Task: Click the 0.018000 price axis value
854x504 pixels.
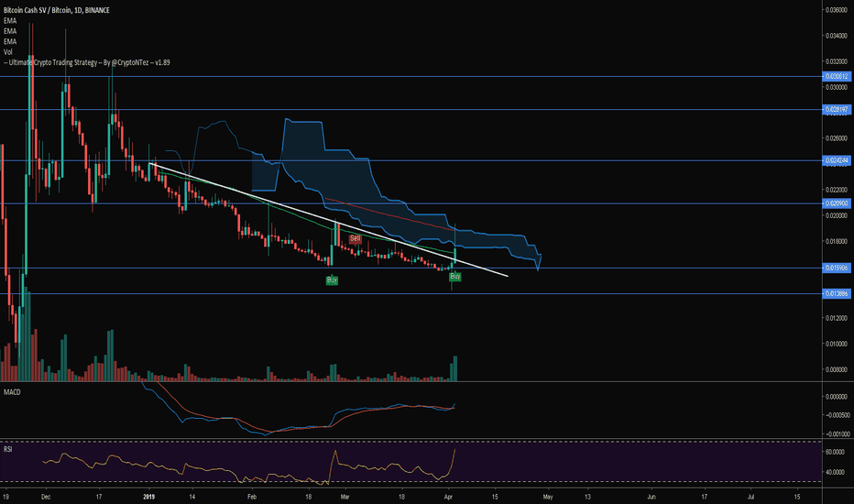Action: pyautogui.click(x=837, y=241)
